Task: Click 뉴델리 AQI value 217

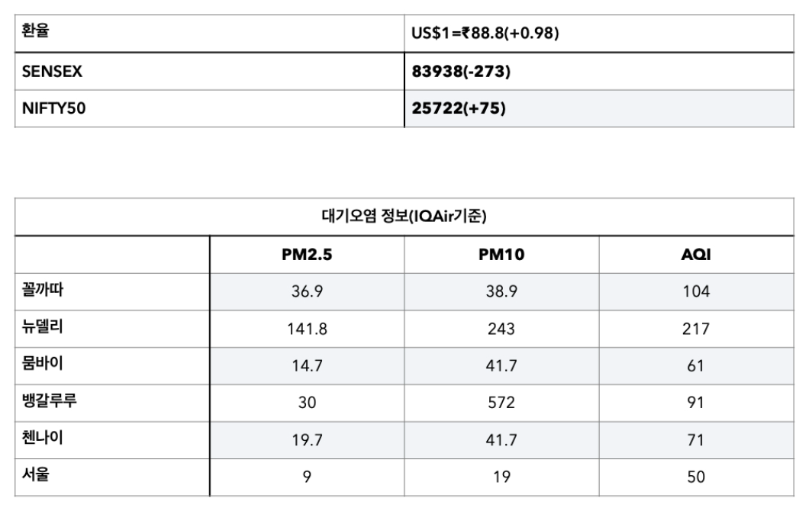Action: [x=695, y=329]
